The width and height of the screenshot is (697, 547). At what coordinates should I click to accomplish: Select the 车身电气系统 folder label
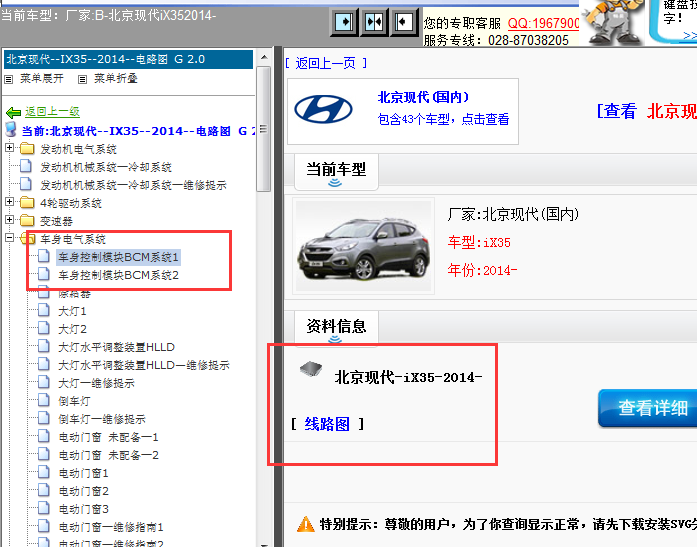coord(73,239)
